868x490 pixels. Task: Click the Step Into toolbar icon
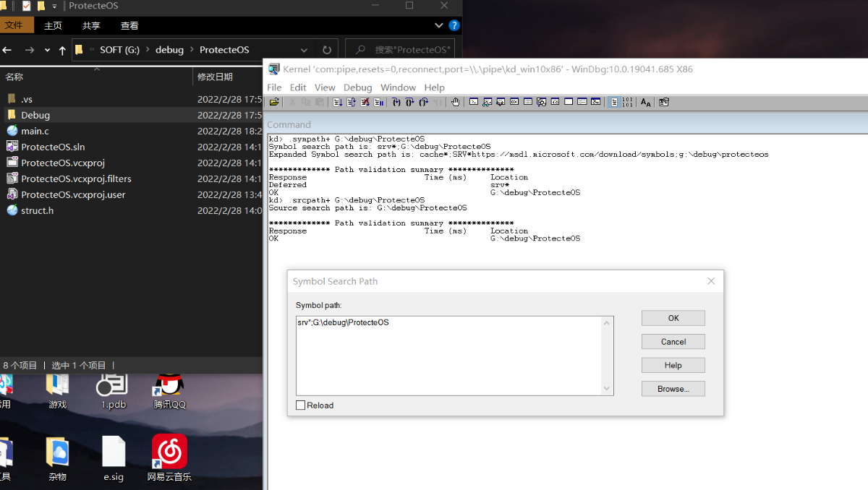point(396,102)
